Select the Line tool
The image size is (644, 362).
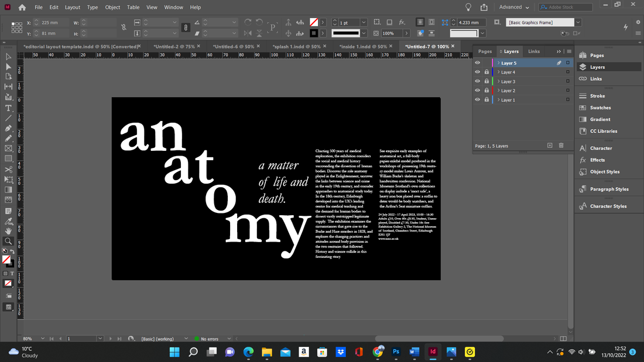[x=8, y=118]
